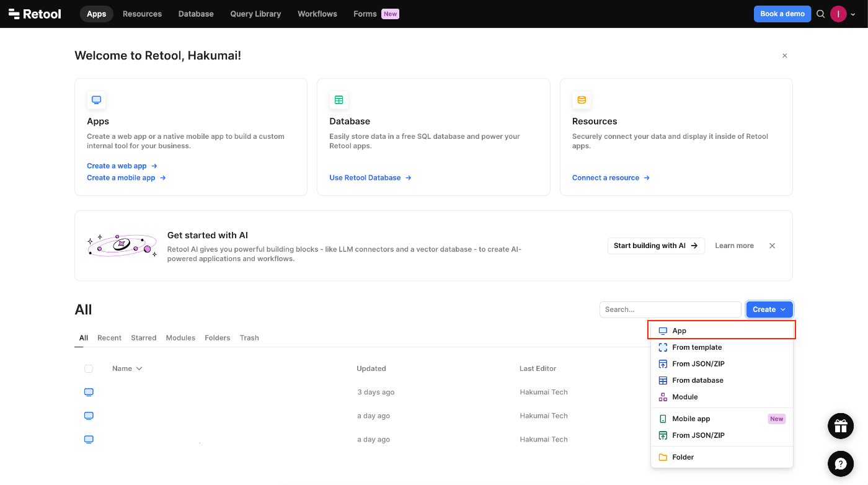Viewport: 868px width, 485px height.
Task: Click the Updated column header
Action: tap(371, 368)
